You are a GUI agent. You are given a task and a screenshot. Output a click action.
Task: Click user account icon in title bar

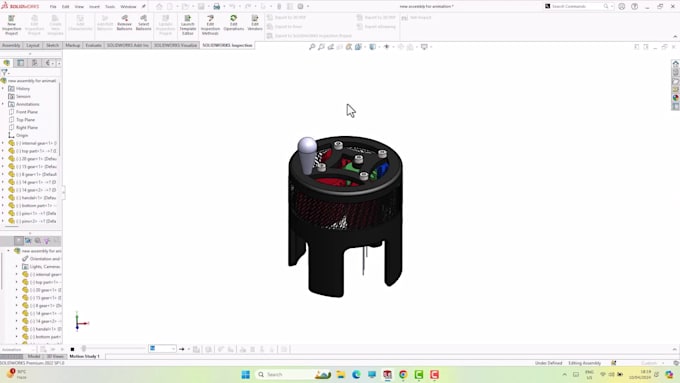click(621, 7)
